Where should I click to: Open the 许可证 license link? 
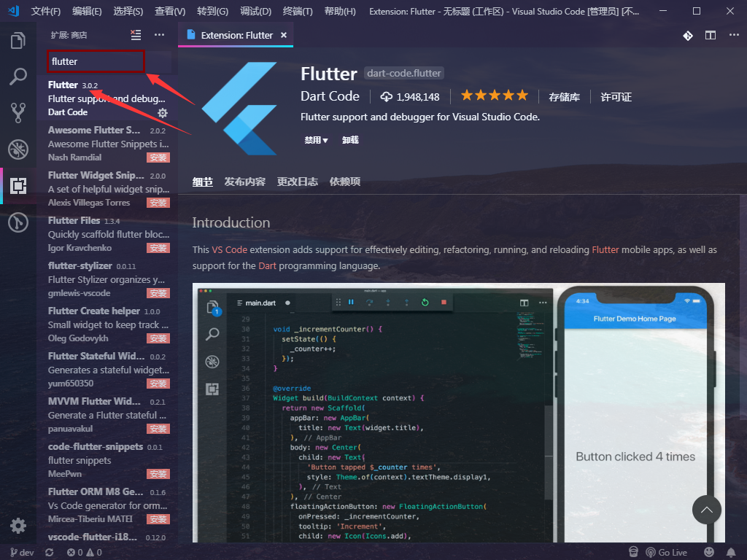click(x=616, y=97)
